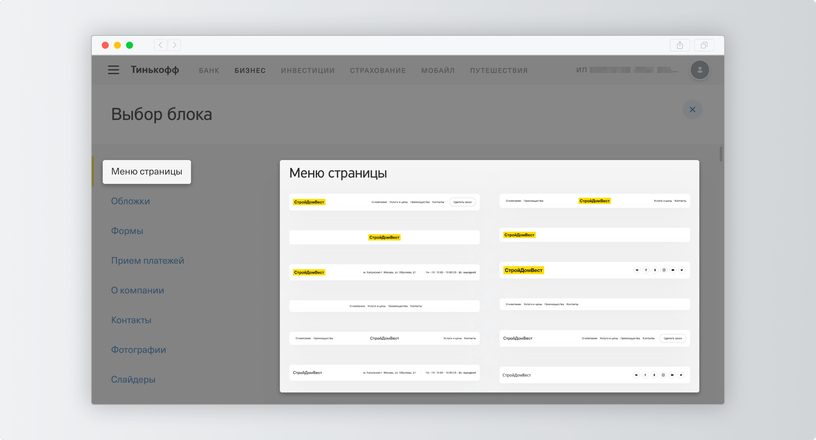Choose menu block with plain logo and social icons
Image resolution: width=816 pixels, height=440 pixels.
click(594, 375)
